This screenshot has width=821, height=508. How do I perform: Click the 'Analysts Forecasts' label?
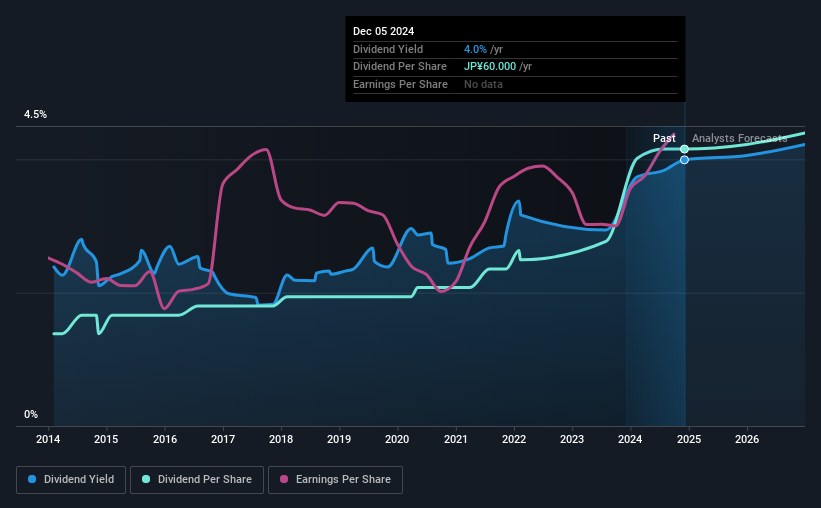739,138
